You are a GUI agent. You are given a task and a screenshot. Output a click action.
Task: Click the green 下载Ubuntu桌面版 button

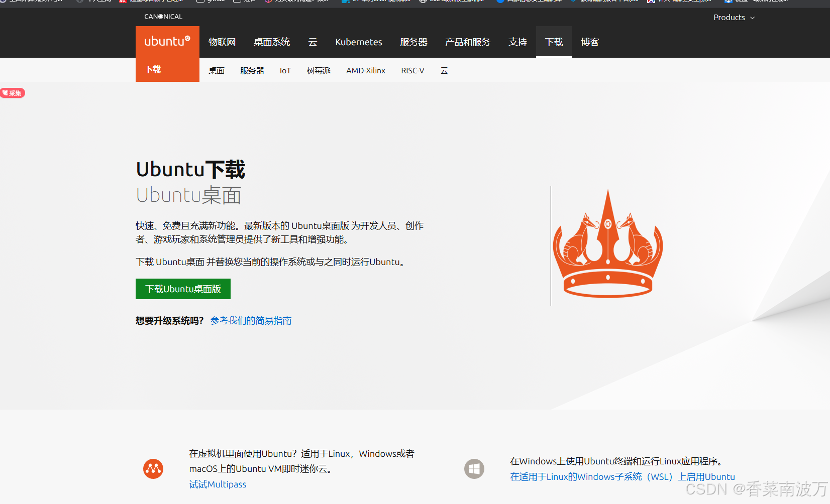[x=183, y=289]
